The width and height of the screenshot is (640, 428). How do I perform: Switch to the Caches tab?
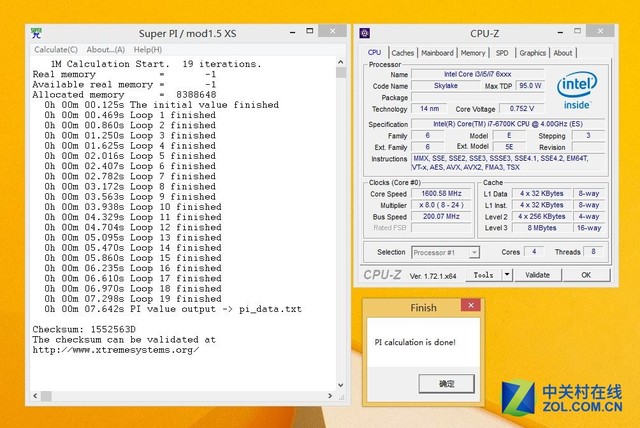pos(403,53)
